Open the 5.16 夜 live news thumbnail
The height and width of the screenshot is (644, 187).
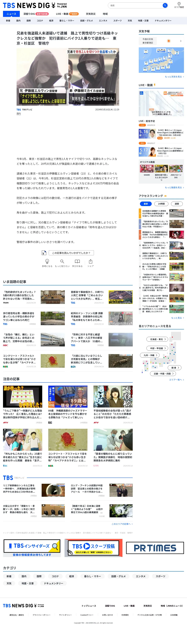pyautogui.click(x=147, y=134)
